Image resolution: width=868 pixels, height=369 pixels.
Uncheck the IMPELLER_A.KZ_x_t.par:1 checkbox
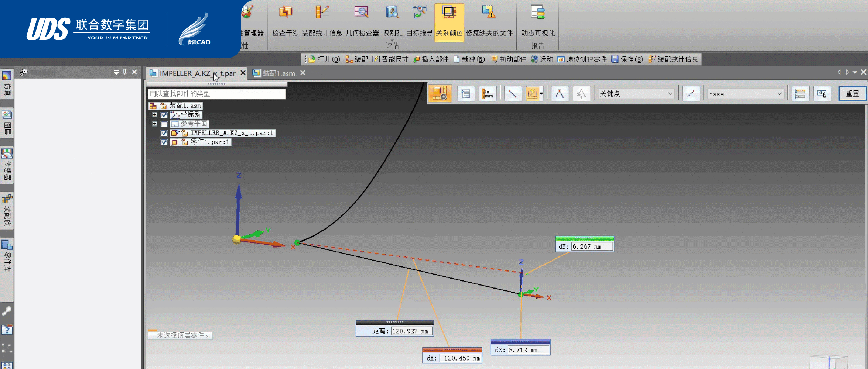click(x=164, y=133)
